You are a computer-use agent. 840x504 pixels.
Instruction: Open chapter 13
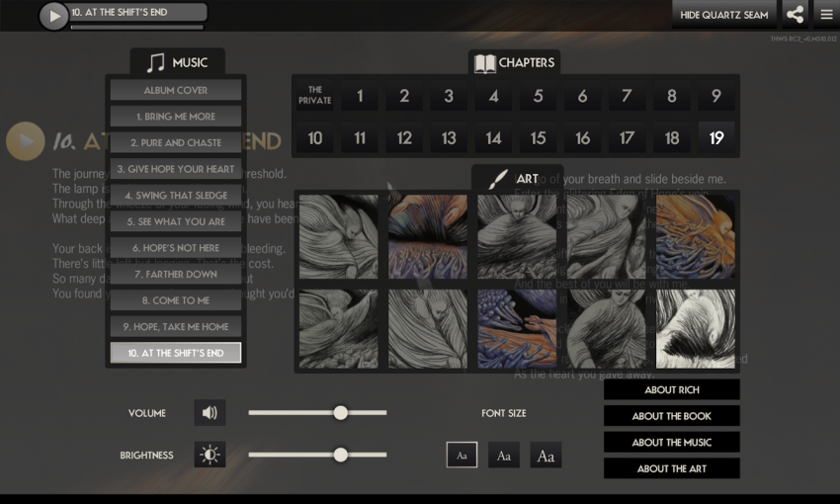pos(449,137)
